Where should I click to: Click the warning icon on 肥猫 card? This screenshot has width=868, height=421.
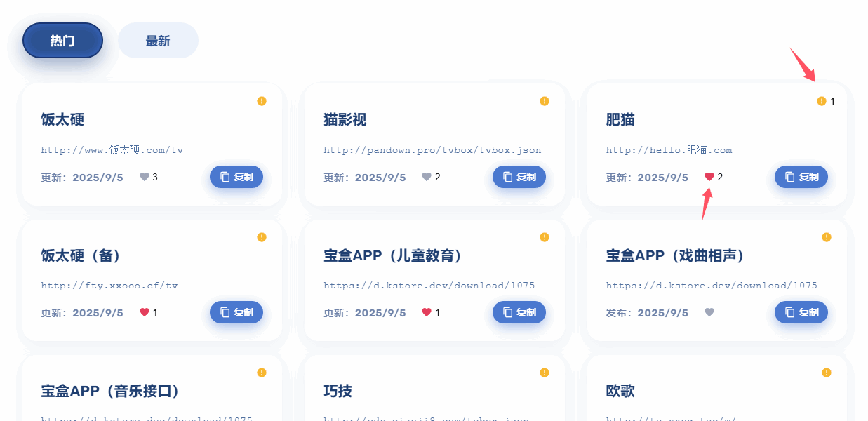(822, 101)
